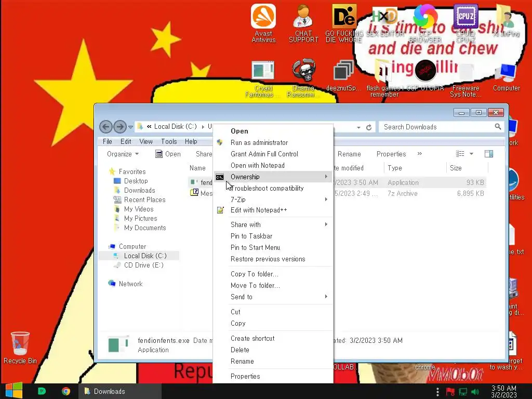Click the search magnifier icon
The image size is (532, 399).
point(498,127)
